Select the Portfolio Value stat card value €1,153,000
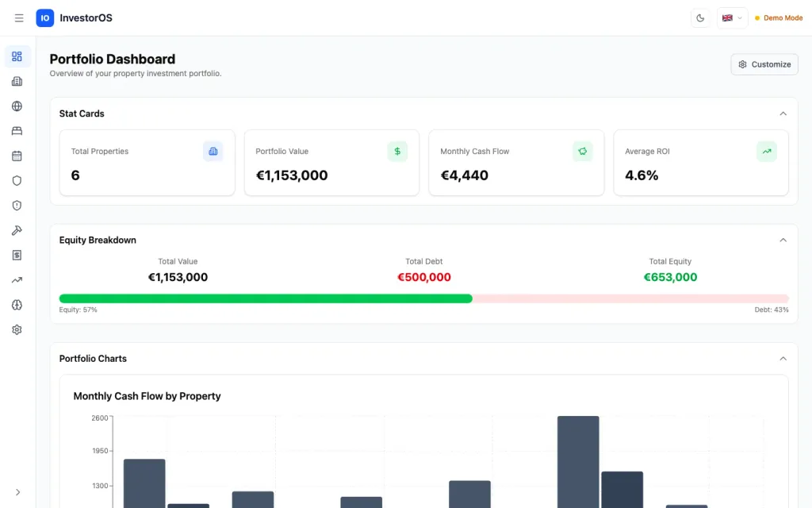Screen dimensions: 812x508 click(x=292, y=175)
